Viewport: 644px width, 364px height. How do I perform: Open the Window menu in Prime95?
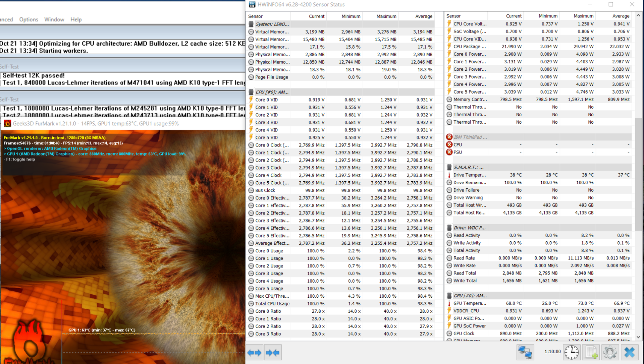click(x=54, y=19)
